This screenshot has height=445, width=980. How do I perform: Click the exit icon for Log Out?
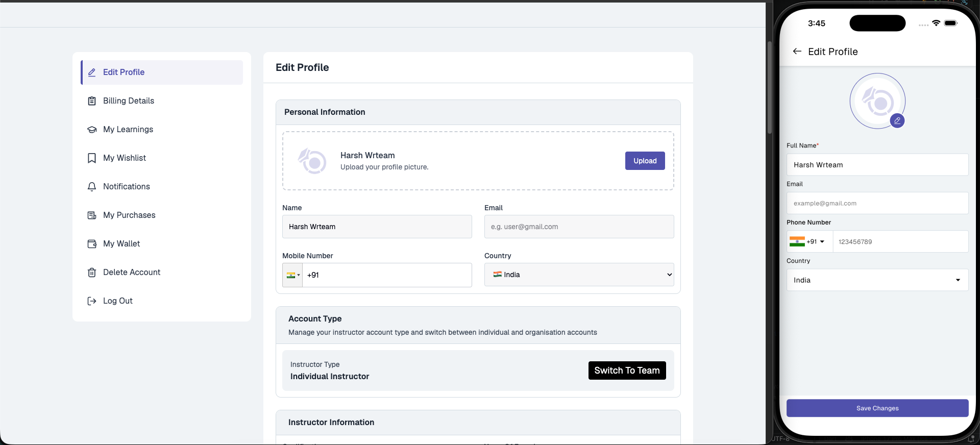click(92, 301)
